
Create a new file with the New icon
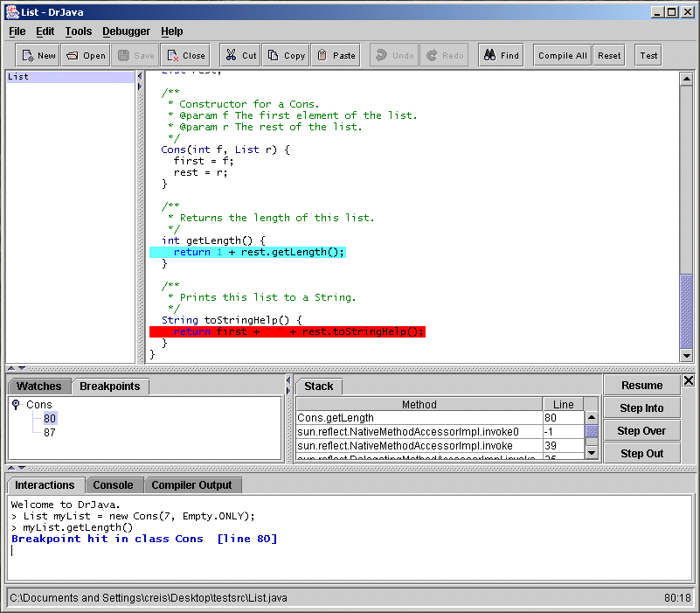pyautogui.click(x=37, y=54)
